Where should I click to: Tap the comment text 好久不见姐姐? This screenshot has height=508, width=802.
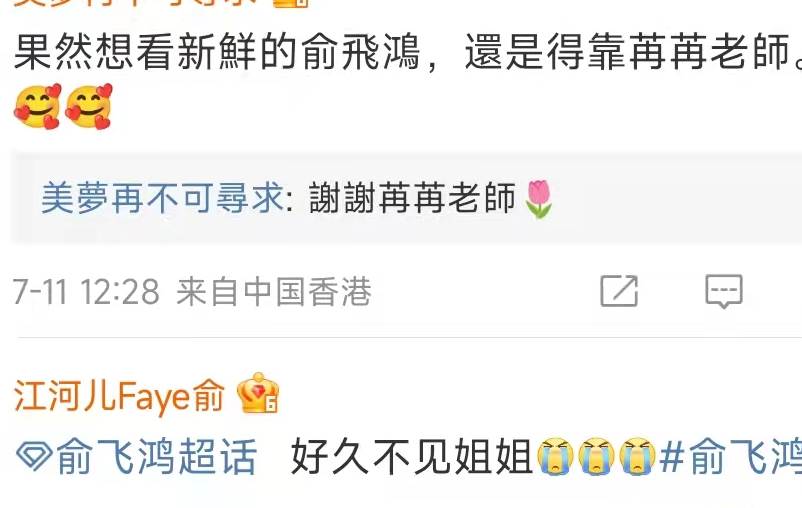click(412, 456)
